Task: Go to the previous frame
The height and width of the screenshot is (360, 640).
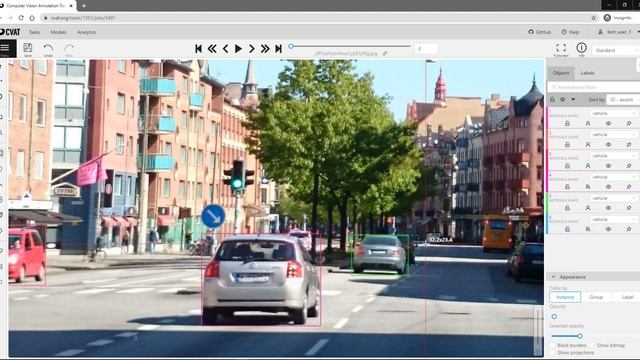Action: click(x=225, y=49)
